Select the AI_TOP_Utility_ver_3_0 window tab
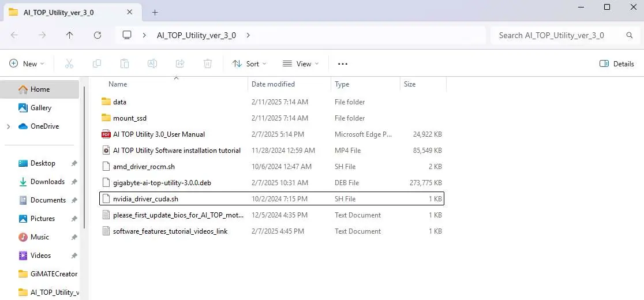The image size is (644, 300). [72, 12]
